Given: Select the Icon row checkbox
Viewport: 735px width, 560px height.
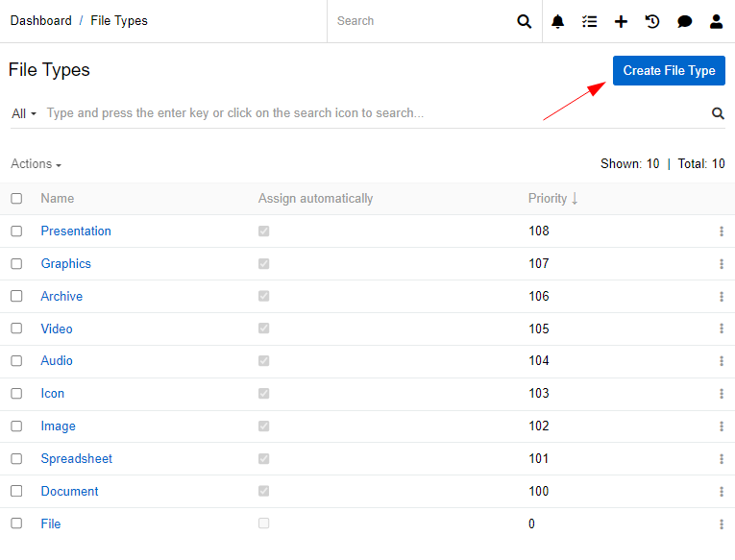Looking at the screenshot, I should click(16, 393).
